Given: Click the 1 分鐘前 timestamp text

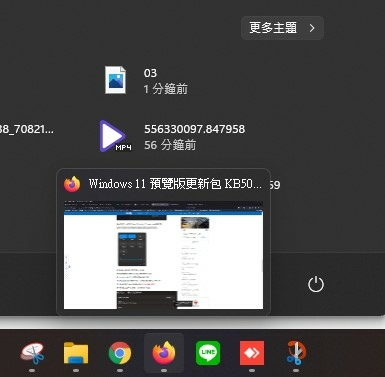Looking at the screenshot, I should 166,89.
